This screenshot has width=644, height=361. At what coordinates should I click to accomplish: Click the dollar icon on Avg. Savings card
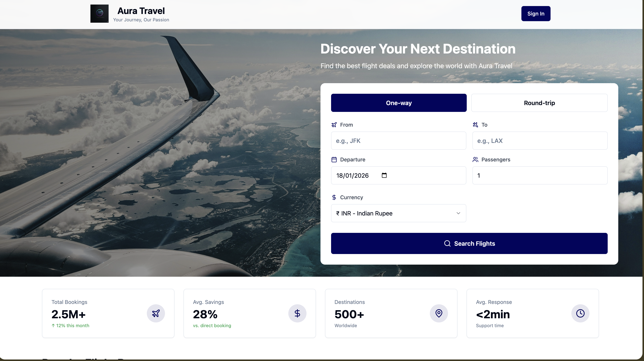click(x=297, y=313)
